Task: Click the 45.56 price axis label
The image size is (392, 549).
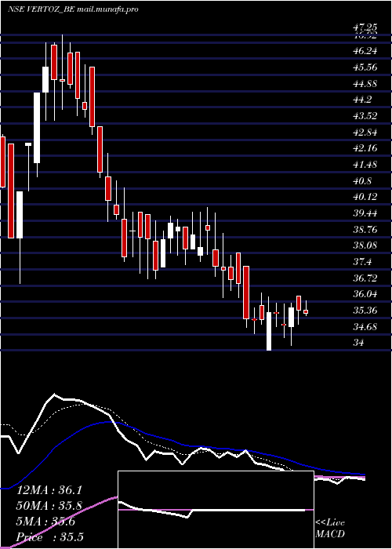Action: (365, 67)
